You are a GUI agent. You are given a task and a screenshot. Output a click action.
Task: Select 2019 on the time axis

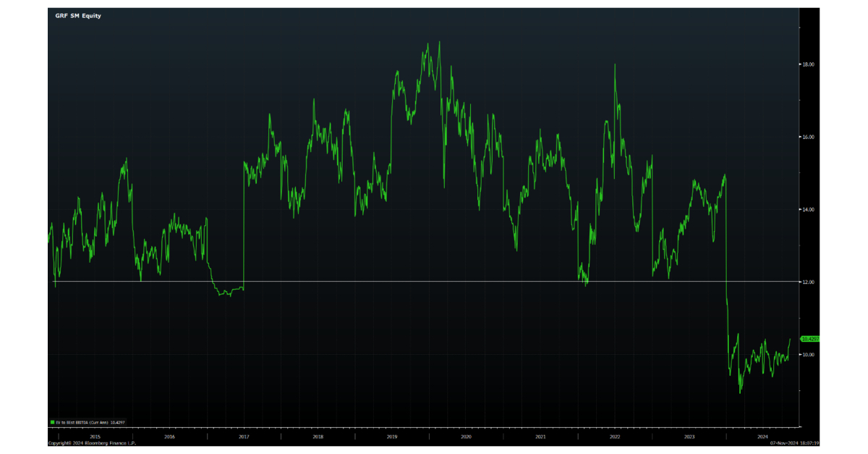click(x=392, y=437)
